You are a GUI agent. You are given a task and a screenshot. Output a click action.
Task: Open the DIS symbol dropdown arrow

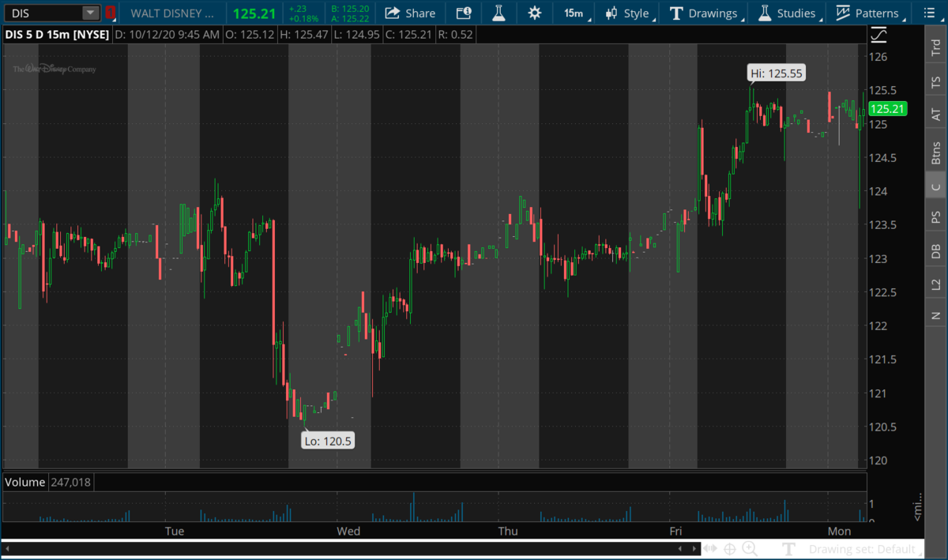coord(90,13)
